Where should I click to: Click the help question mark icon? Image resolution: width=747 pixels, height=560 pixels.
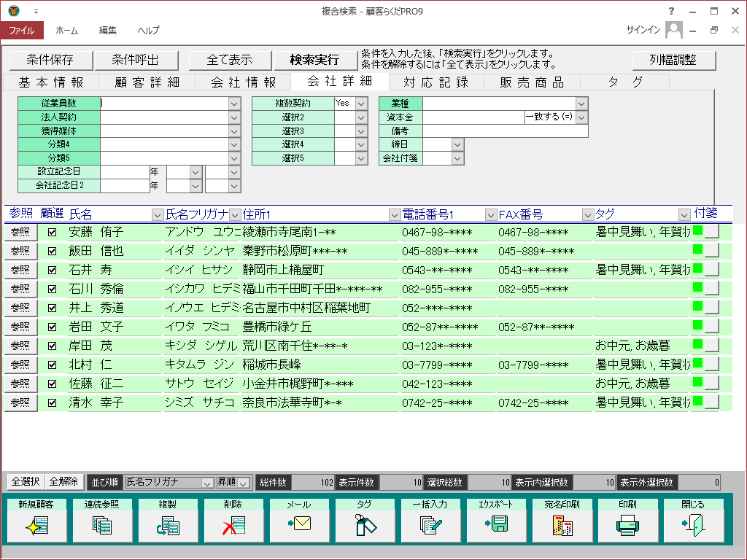point(671,11)
